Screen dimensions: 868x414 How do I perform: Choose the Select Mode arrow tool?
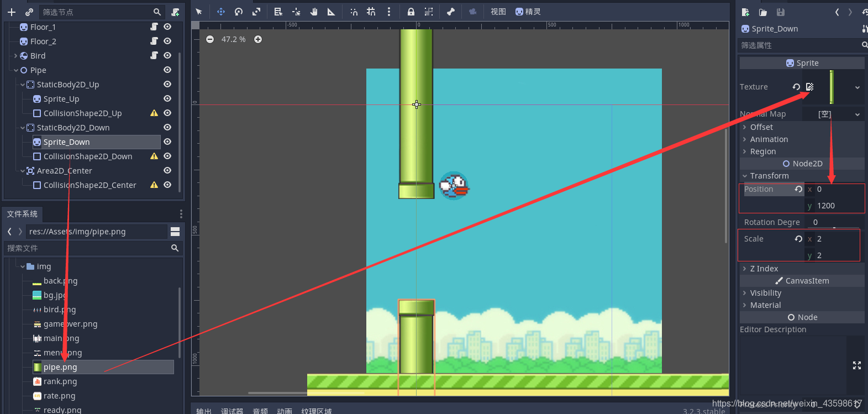click(199, 12)
